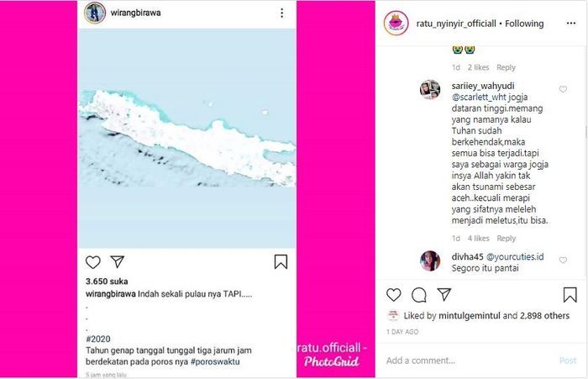Open wirangbirawa profile picture

pos(95,13)
